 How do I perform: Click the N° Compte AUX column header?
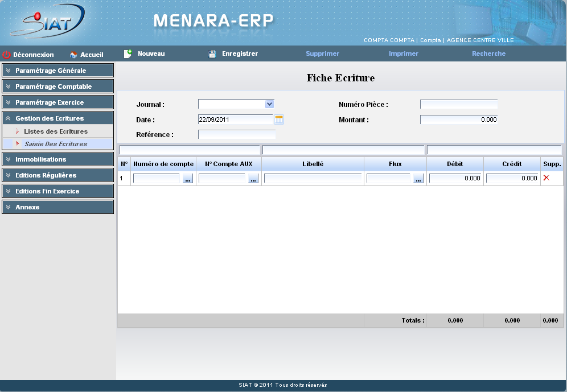click(229, 164)
